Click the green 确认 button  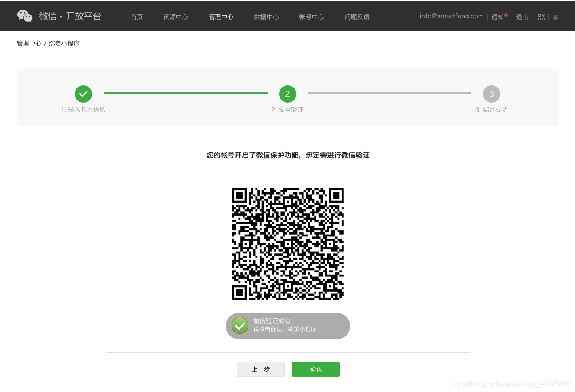(x=316, y=369)
